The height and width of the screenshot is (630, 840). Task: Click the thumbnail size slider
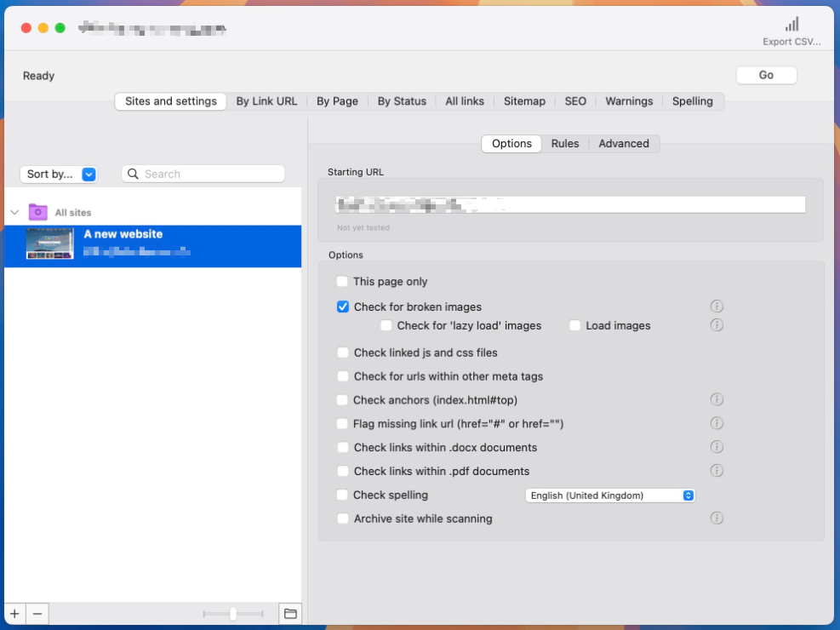[x=232, y=614]
